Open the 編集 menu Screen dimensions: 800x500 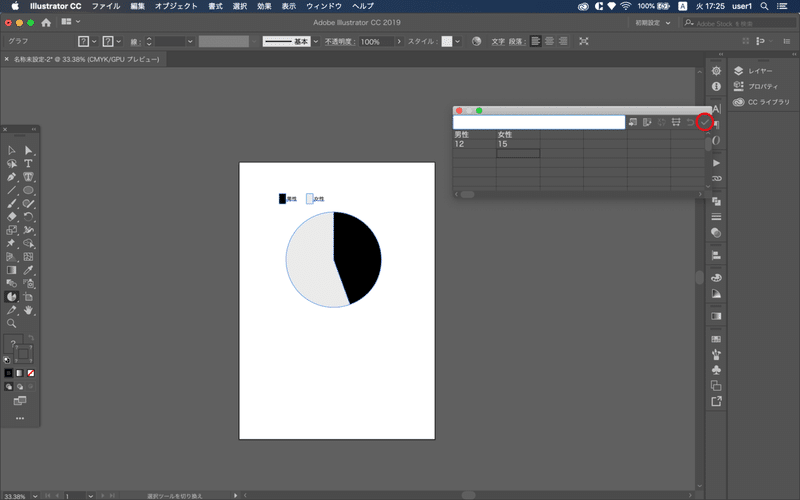[x=137, y=6]
